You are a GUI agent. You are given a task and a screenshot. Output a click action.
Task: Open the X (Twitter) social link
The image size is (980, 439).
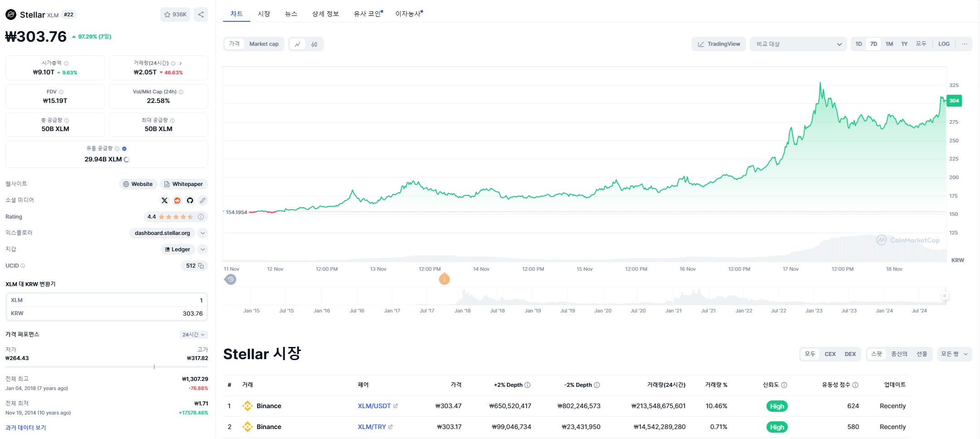point(165,200)
